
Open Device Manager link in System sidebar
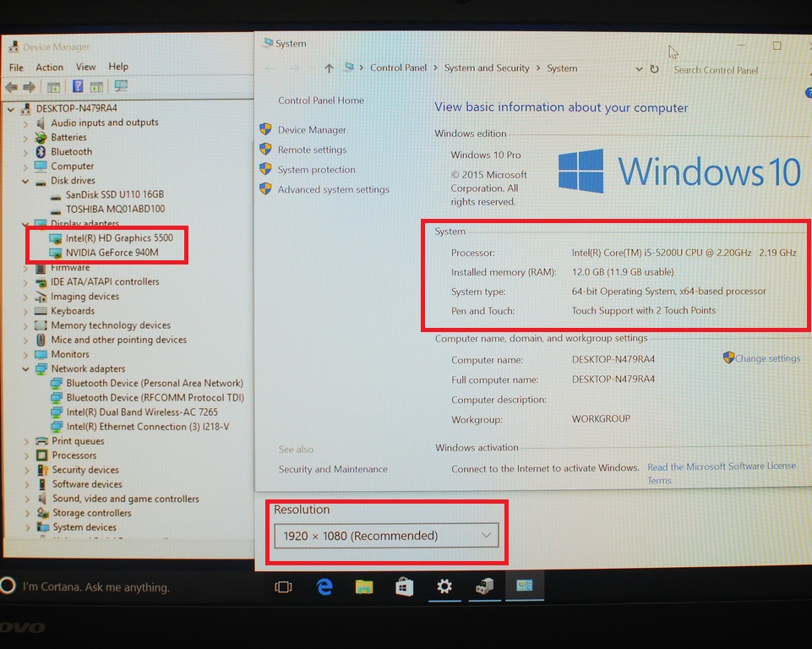coord(312,130)
